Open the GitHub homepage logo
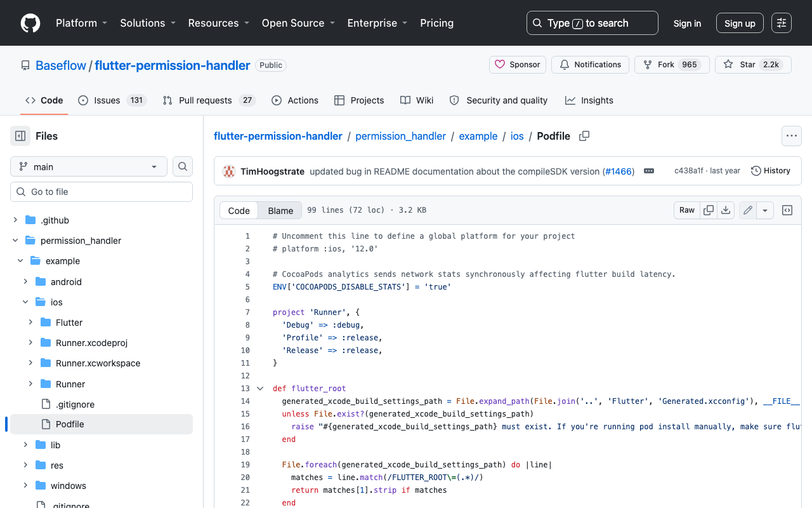The width and height of the screenshot is (812, 508). point(30,23)
